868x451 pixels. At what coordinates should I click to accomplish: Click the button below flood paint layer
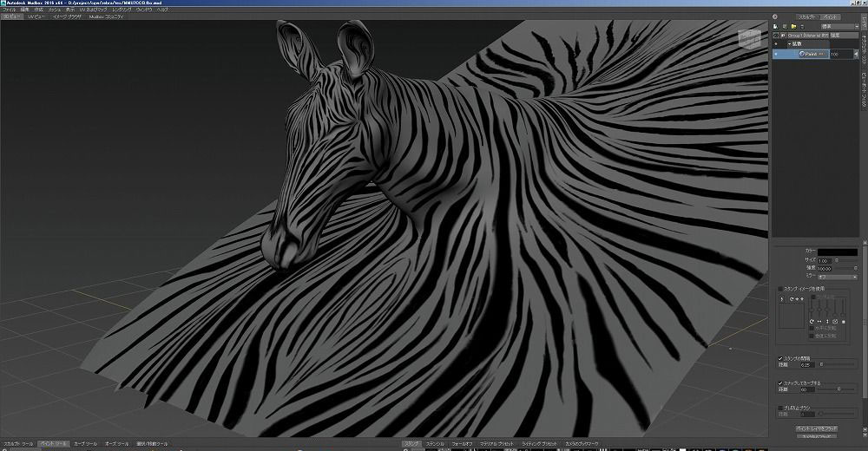pos(817,436)
